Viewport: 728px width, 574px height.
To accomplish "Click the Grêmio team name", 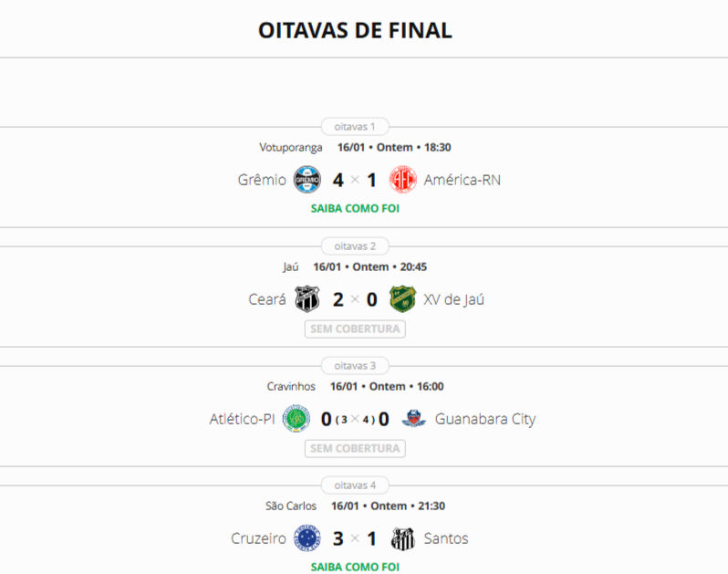I will pyautogui.click(x=262, y=180).
